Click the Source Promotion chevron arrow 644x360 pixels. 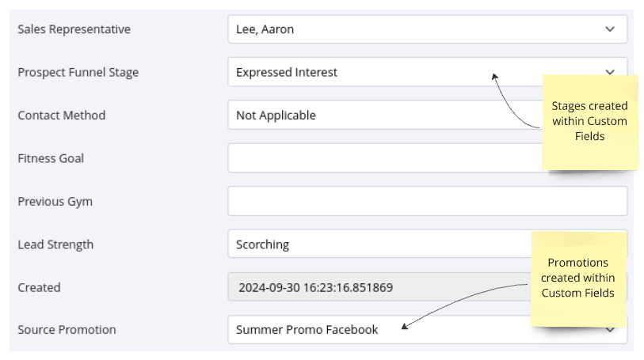click(609, 330)
